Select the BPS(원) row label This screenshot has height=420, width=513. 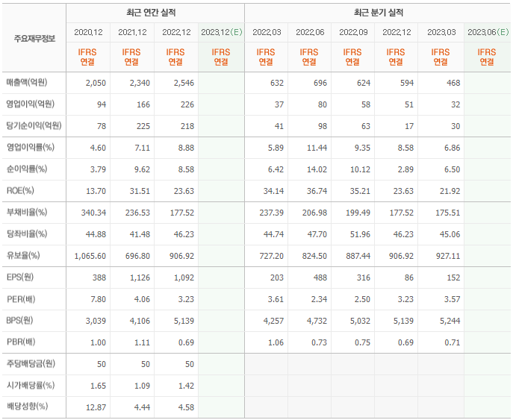click(19, 320)
